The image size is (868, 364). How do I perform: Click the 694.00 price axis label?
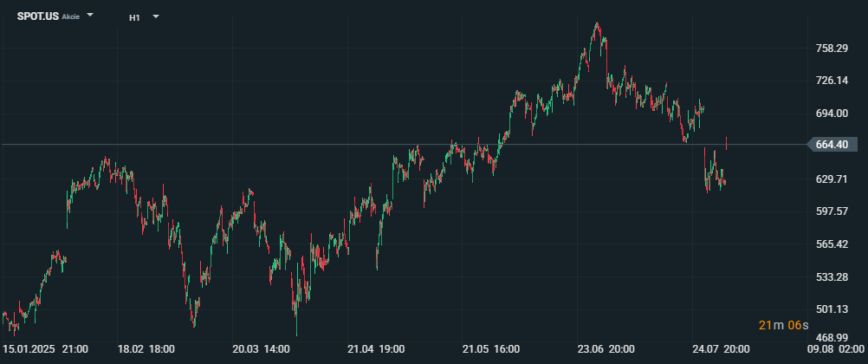pos(832,113)
